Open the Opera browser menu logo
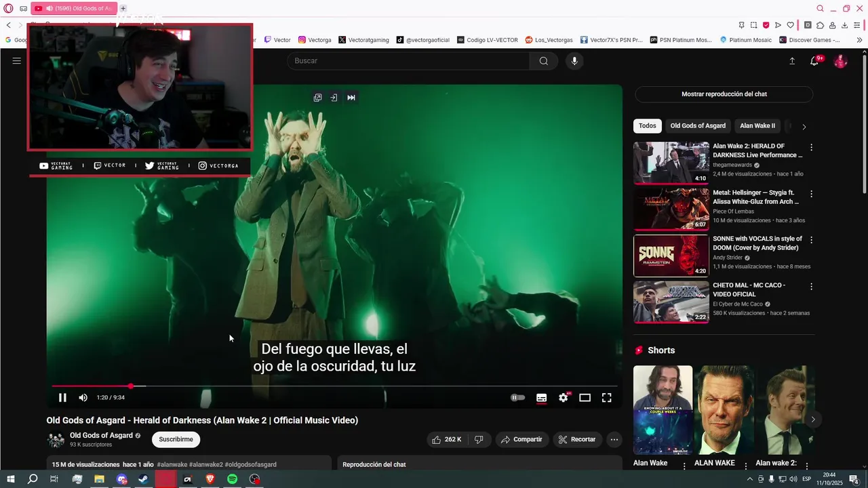 pos(8,9)
